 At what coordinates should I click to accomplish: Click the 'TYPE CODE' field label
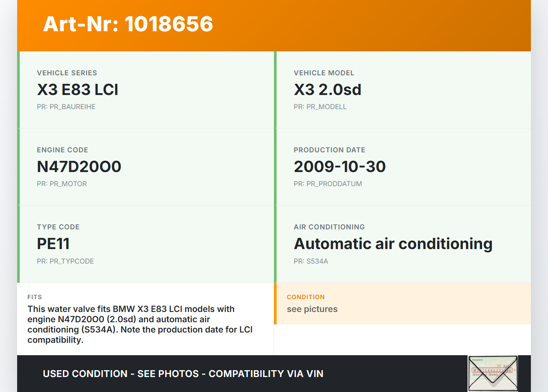click(x=58, y=227)
